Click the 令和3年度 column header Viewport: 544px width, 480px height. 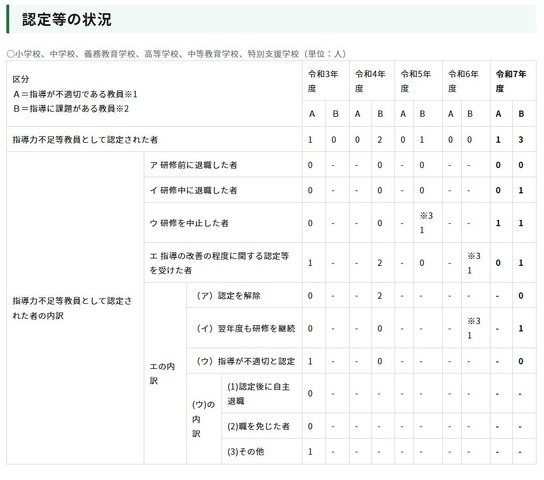(x=323, y=81)
